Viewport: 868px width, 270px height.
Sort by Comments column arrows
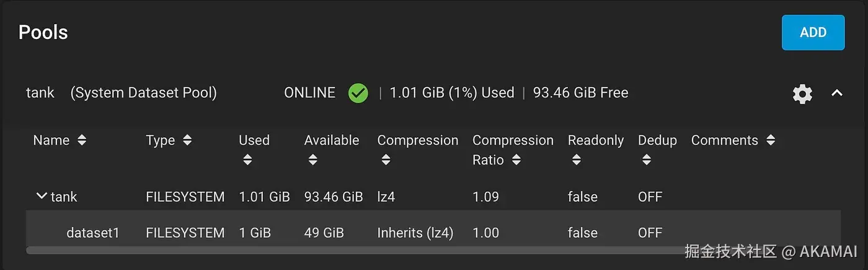pyautogui.click(x=771, y=140)
